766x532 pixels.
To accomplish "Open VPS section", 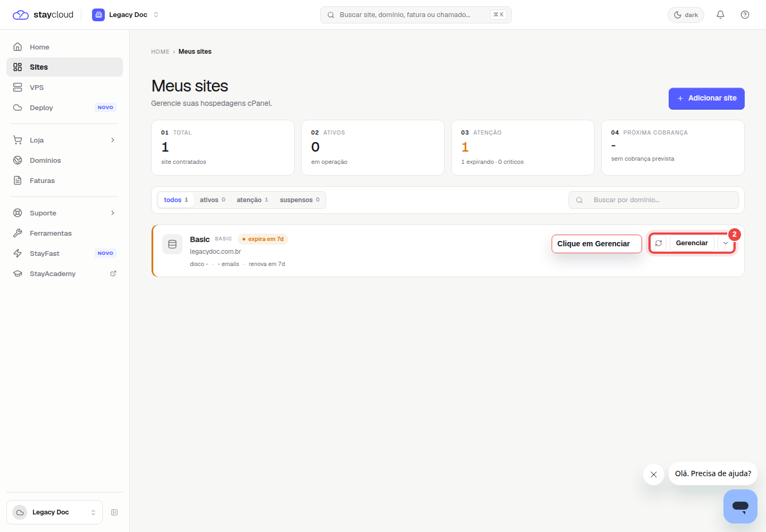I will pyautogui.click(x=64, y=87).
